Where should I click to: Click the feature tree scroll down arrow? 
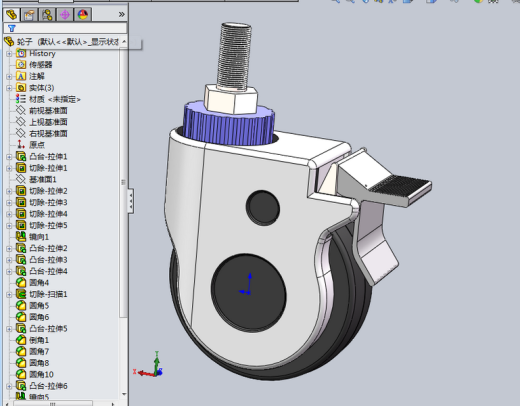tap(124, 394)
